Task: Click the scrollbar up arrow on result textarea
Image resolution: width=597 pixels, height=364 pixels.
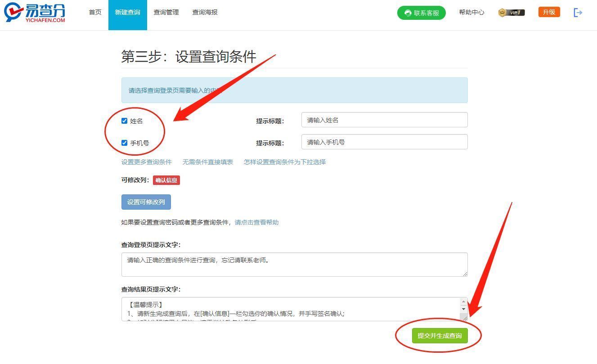Action: point(464,301)
